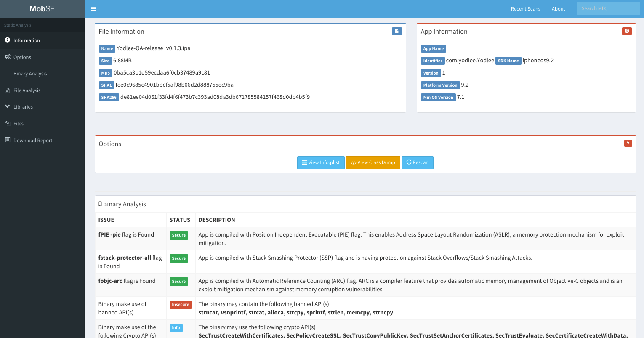This screenshot has height=338, width=644.
Task: Click the report icon beside Download Report
Action: click(7, 140)
